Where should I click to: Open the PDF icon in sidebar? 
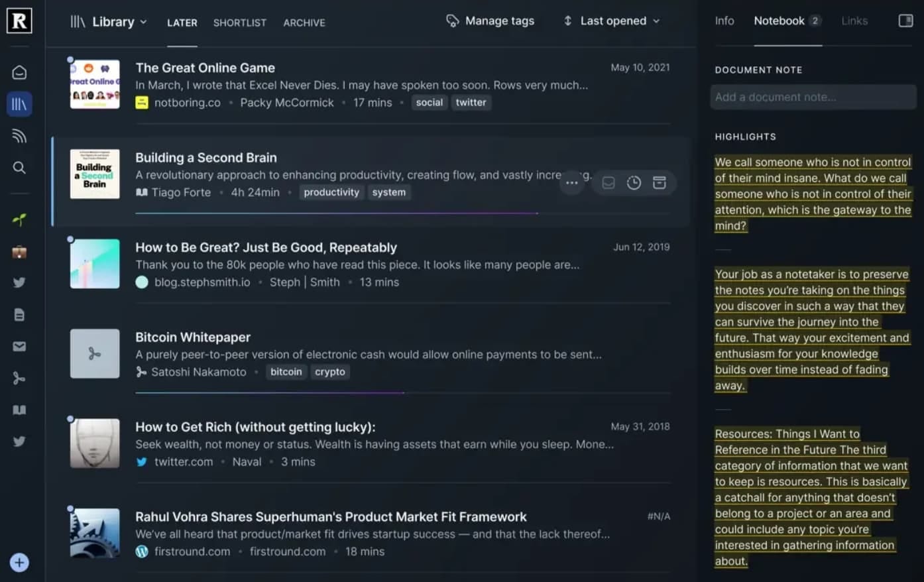click(x=19, y=378)
